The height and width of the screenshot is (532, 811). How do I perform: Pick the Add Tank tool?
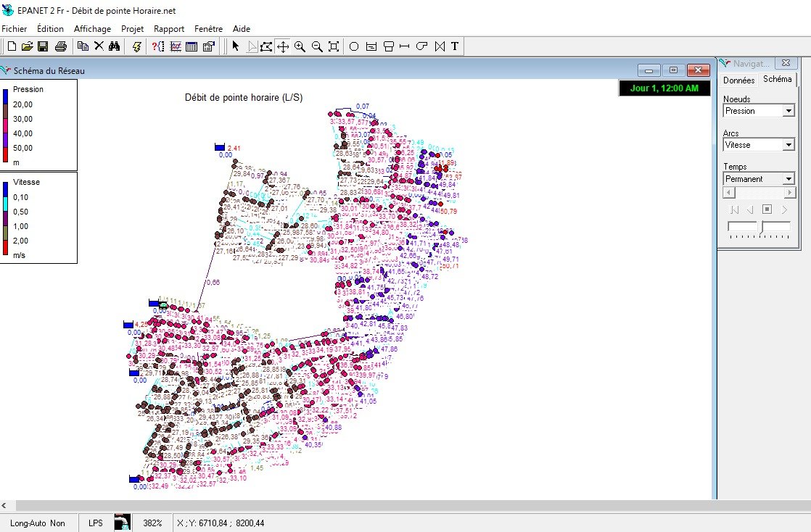(388, 46)
